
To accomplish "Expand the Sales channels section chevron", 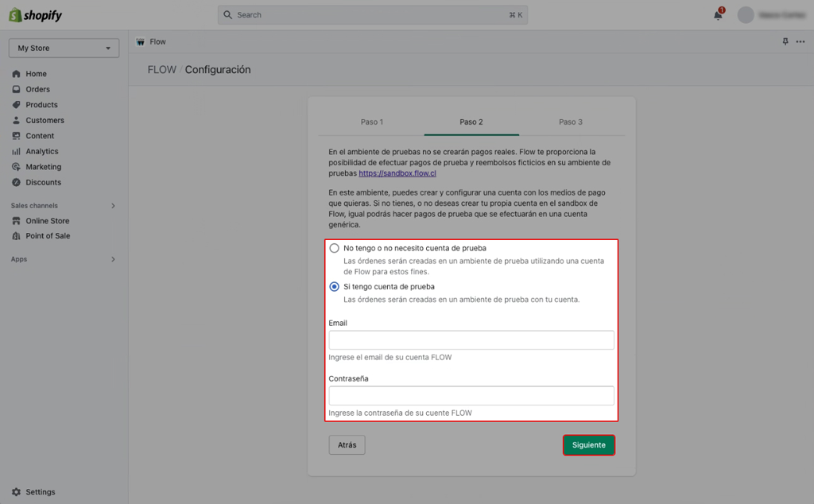I will click(113, 206).
